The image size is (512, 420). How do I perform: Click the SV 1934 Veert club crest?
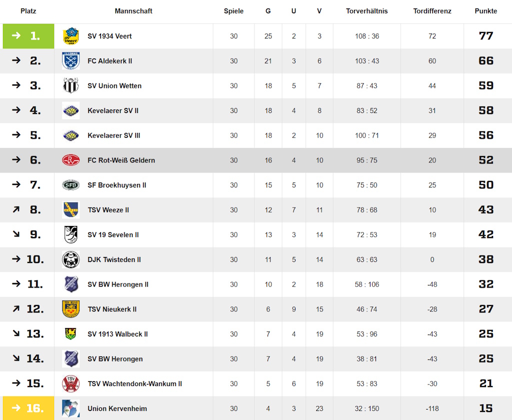tap(71, 36)
